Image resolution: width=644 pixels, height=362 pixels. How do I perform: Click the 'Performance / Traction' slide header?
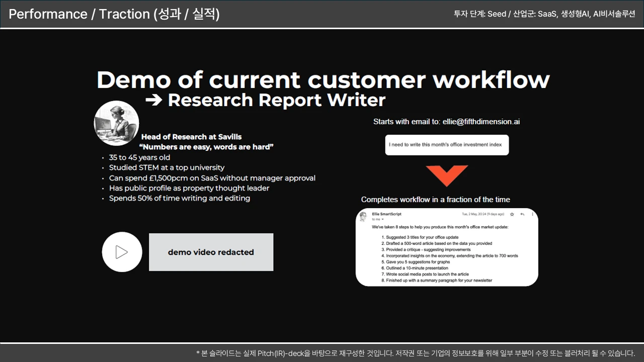[114, 14]
